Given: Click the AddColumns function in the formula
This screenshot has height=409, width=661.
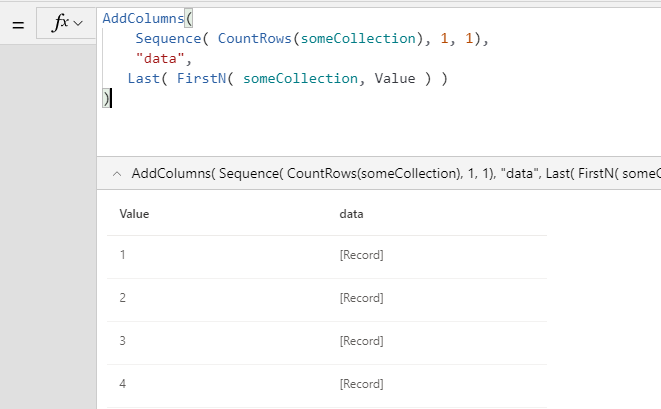Looking at the screenshot, I should pyautogui.click(x=141, y=18).
